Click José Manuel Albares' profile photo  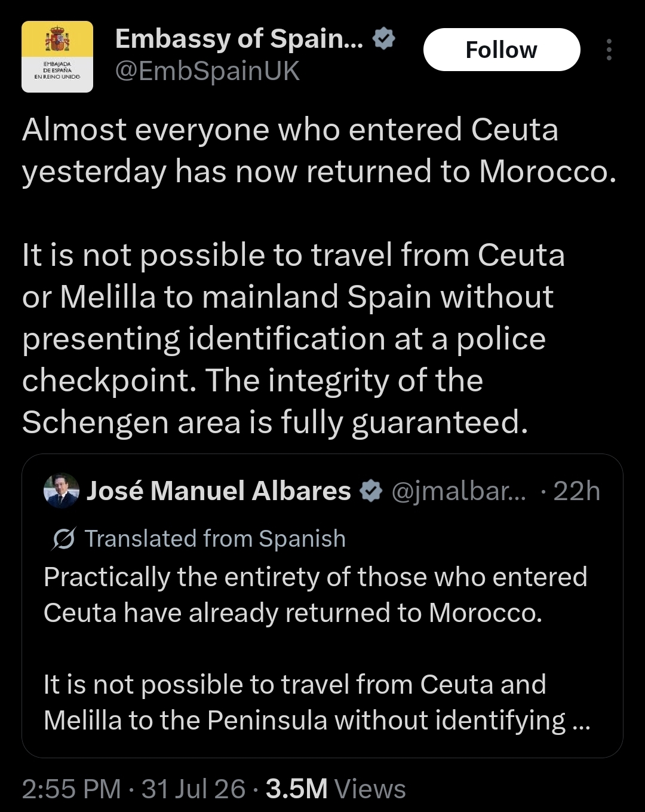click(x=62, y=491)
